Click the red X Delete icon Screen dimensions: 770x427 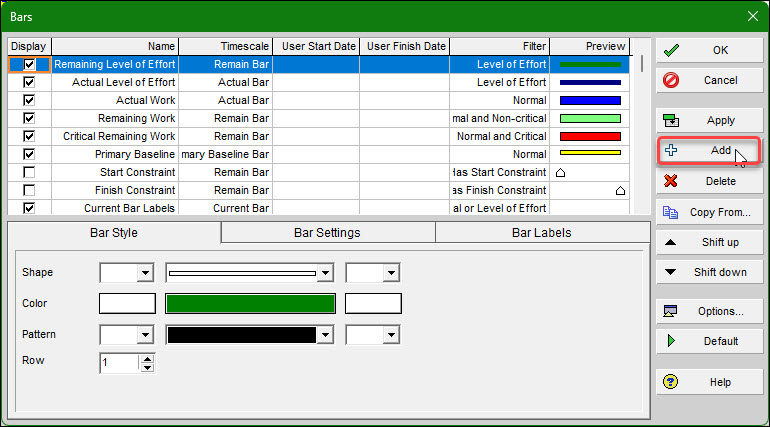pyautogui.click(x=671, y=181)
